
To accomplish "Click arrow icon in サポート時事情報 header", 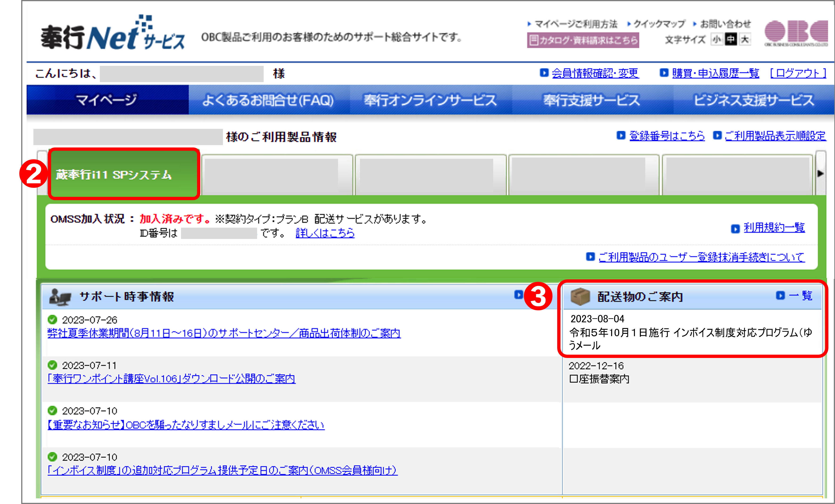I will [x=518, y=294].
